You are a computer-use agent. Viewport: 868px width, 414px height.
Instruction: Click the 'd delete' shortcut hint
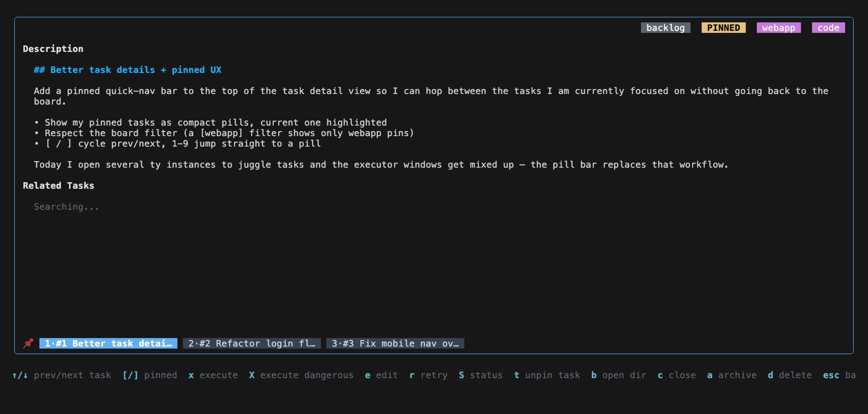pyautogui.click(x=790, y=376)
